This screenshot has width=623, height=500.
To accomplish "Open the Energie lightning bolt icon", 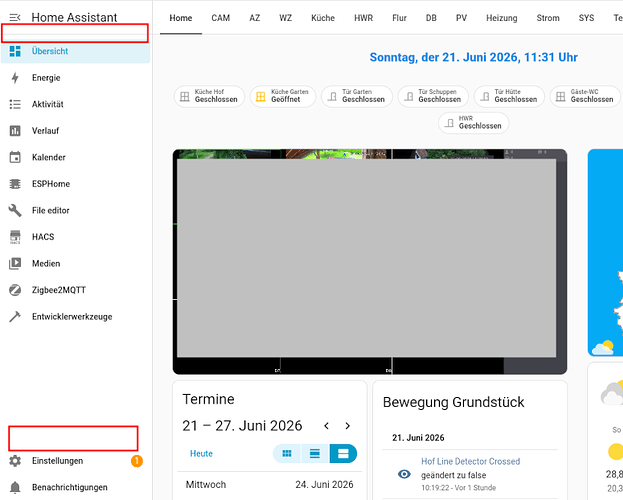I will pyautogui.click(x=15, y=78).
